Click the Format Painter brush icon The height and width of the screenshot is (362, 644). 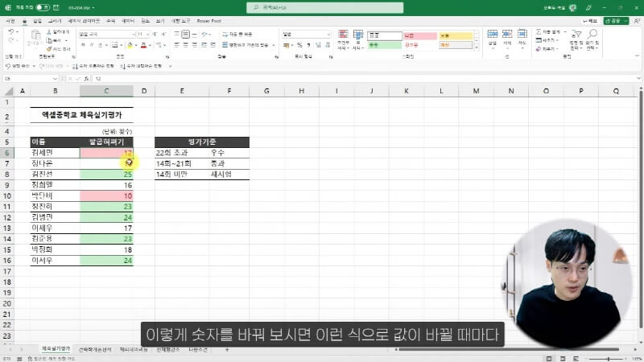[49, 48]
